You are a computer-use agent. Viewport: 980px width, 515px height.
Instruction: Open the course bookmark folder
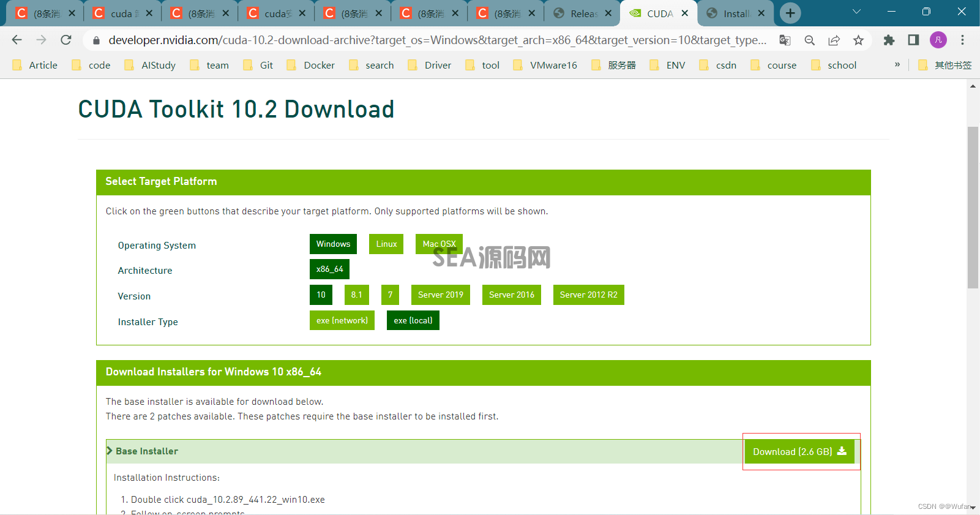click(774, 65)
